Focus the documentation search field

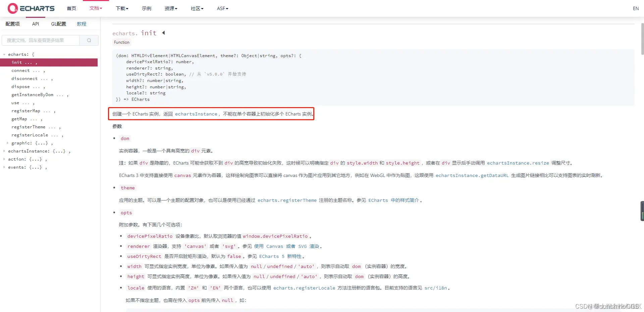click(x=41, y=40)
